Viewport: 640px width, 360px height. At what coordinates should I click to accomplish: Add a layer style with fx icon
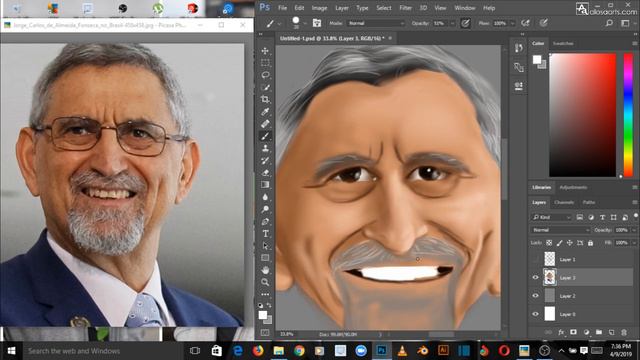(561, 332)
